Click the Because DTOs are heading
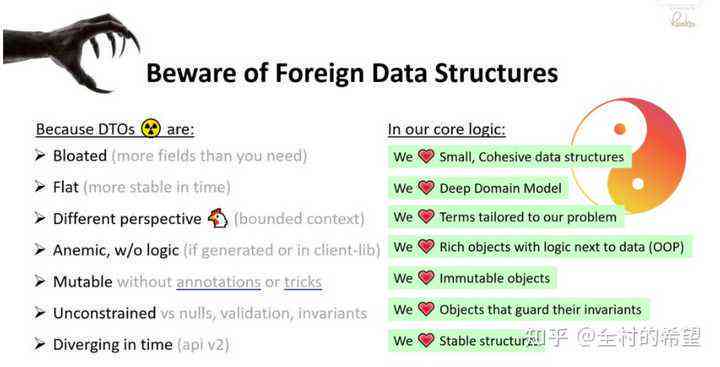The height and width of the screenshot is (367, 720). pos(115,129)
